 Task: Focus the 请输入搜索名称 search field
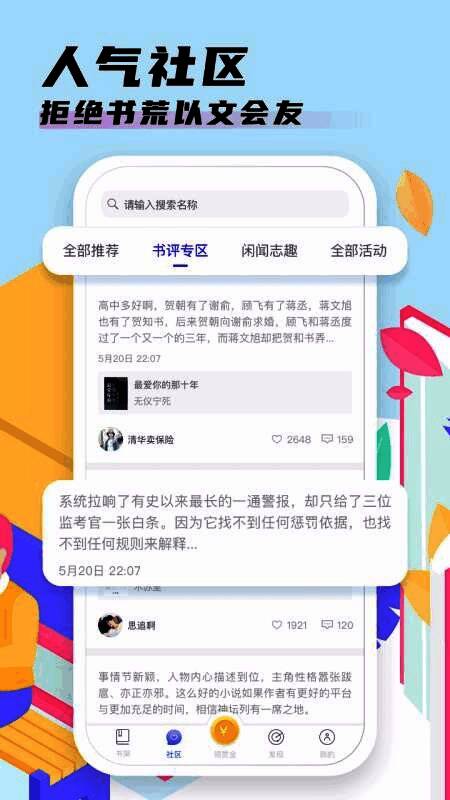[225, 205]
